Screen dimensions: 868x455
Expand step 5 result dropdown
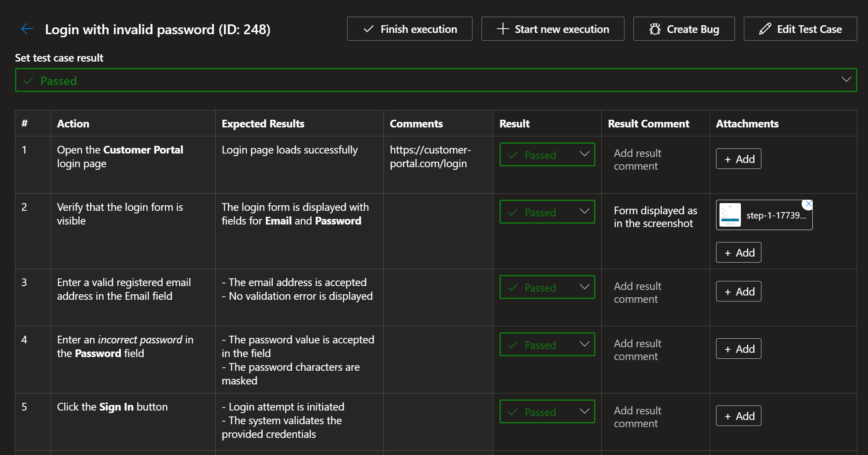(547, 412)
